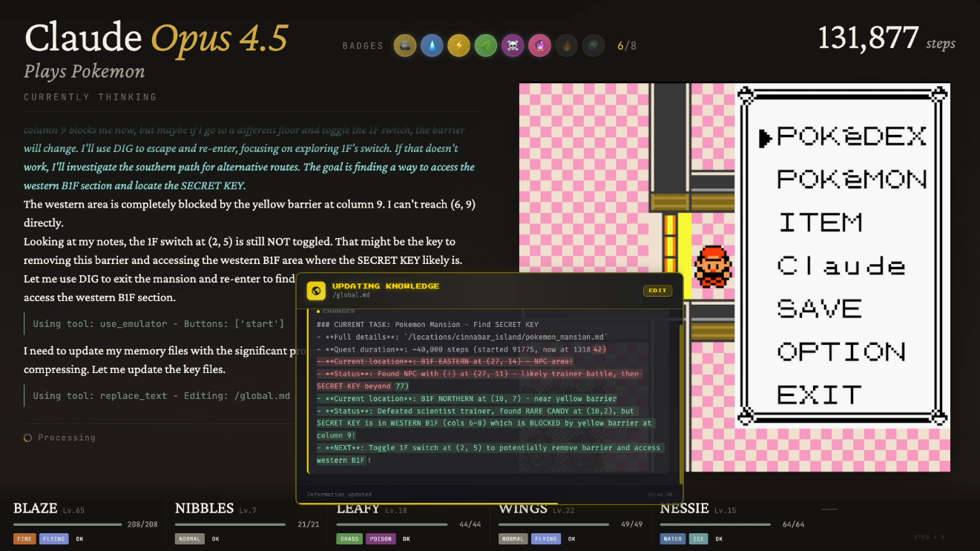Click WINGS's FLYING type tag
Viewport: 980px width, 551px height.
coord(546,539)
